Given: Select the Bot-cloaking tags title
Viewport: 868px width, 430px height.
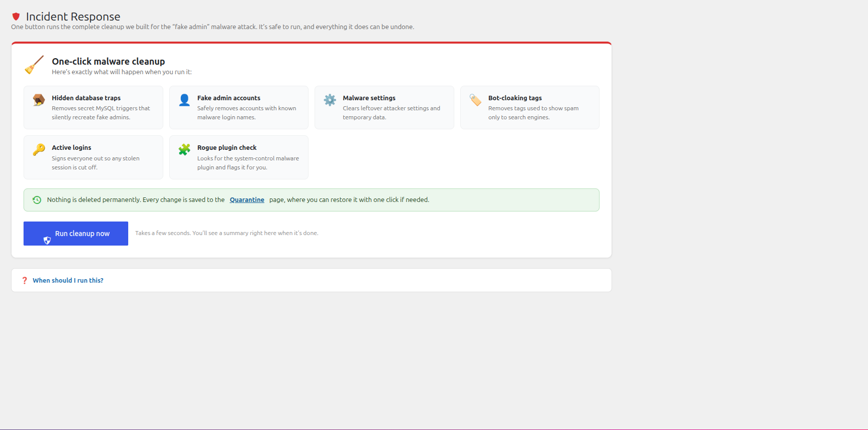Looking at the screenshot, I should (x=515, y=98).
